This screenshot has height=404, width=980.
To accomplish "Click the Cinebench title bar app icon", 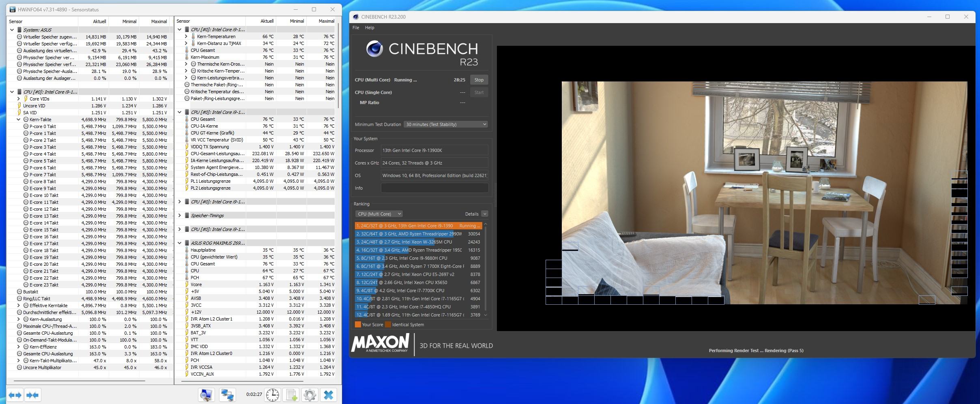I will [356, 17].
